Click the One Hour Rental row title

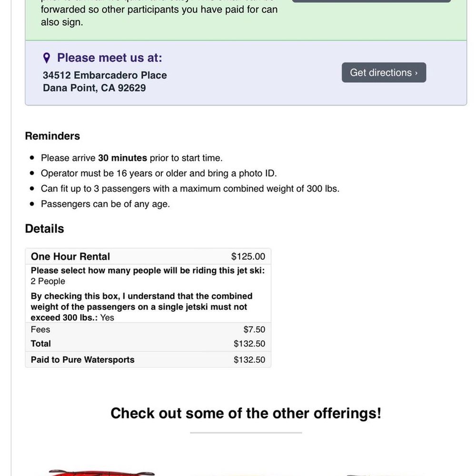click(70, 257)
